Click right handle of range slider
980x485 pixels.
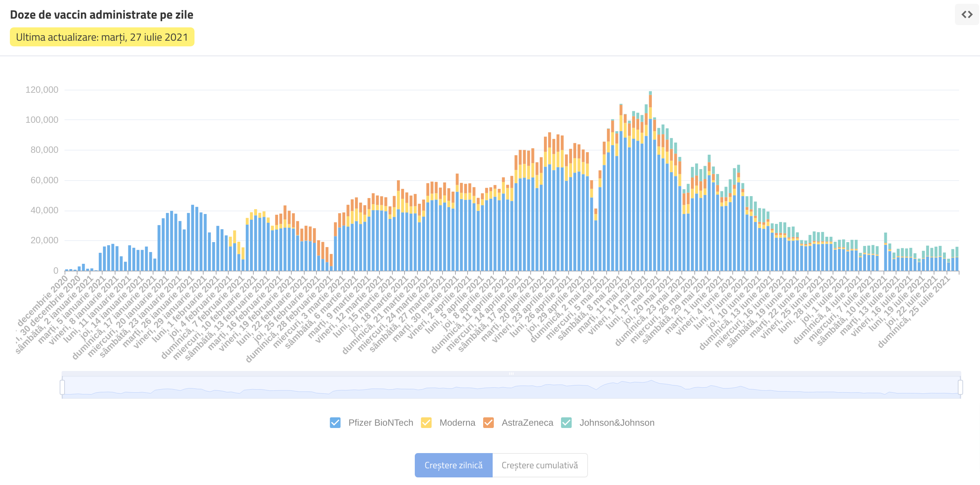point(960,387)
